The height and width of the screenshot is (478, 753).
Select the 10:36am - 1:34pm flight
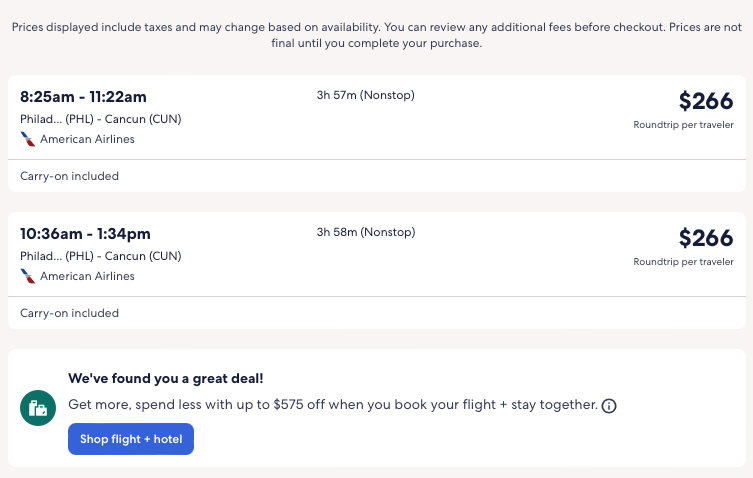(85, 234)
